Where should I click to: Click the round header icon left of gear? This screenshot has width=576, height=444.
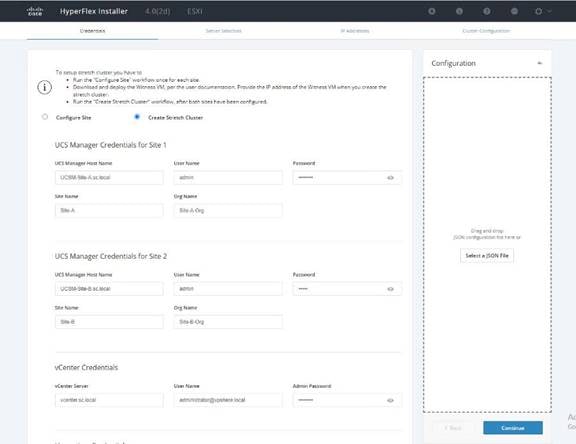[514, 11]
